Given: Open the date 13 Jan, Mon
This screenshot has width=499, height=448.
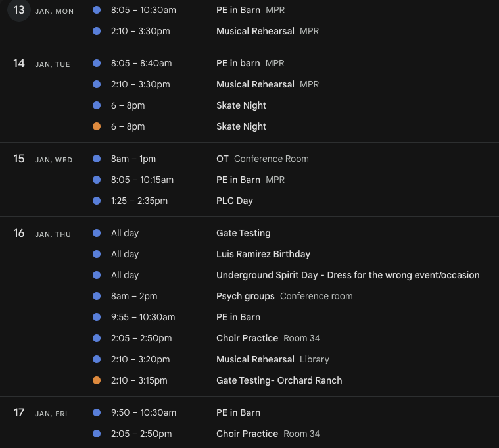Looking at the screenshot, I should tap(19, 10).
